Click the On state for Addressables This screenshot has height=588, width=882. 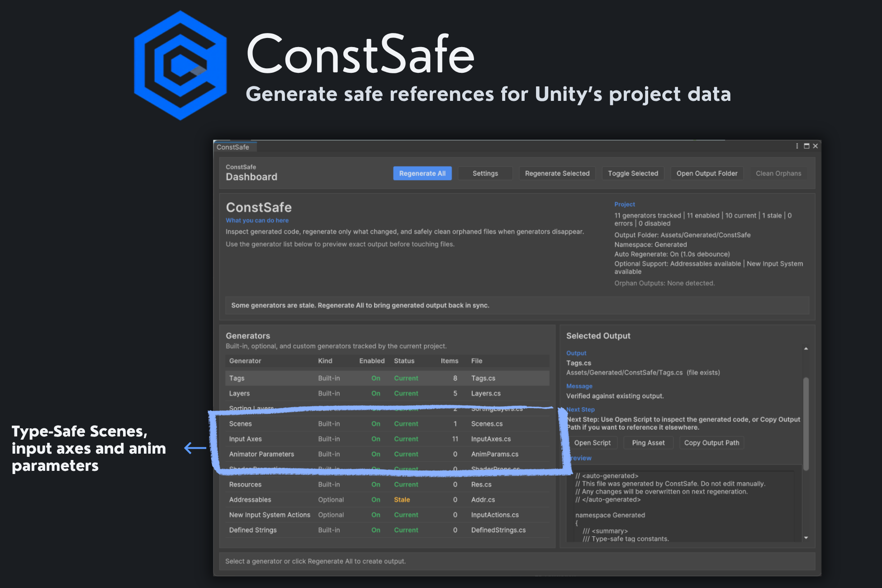click(x=375, y=500)
